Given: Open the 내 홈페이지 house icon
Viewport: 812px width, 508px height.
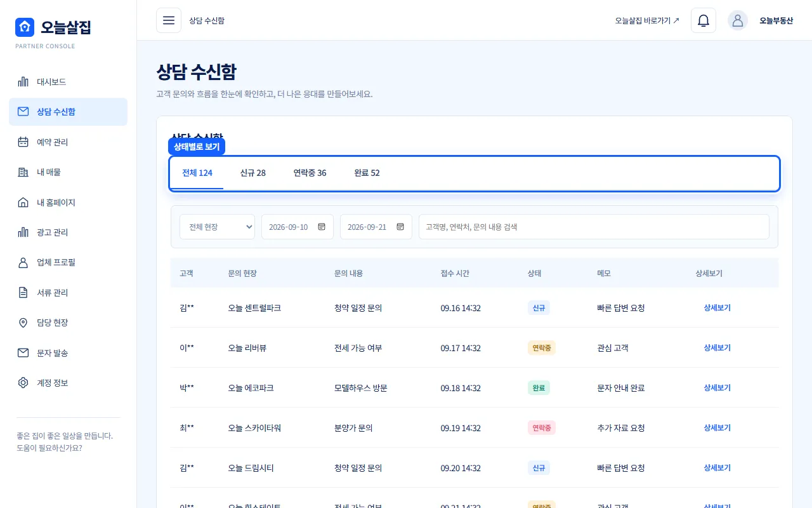Looking at the screenshot, I should (x=23, y=203).
